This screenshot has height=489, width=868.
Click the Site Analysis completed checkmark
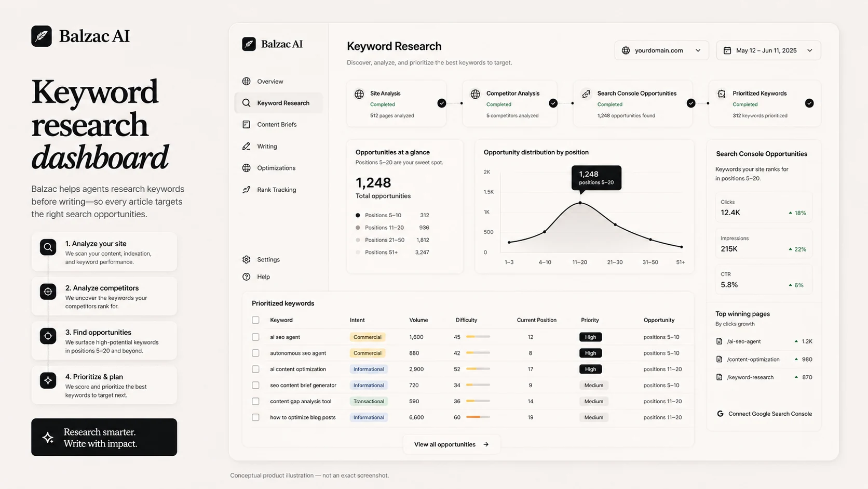click(x=442, y=103)
